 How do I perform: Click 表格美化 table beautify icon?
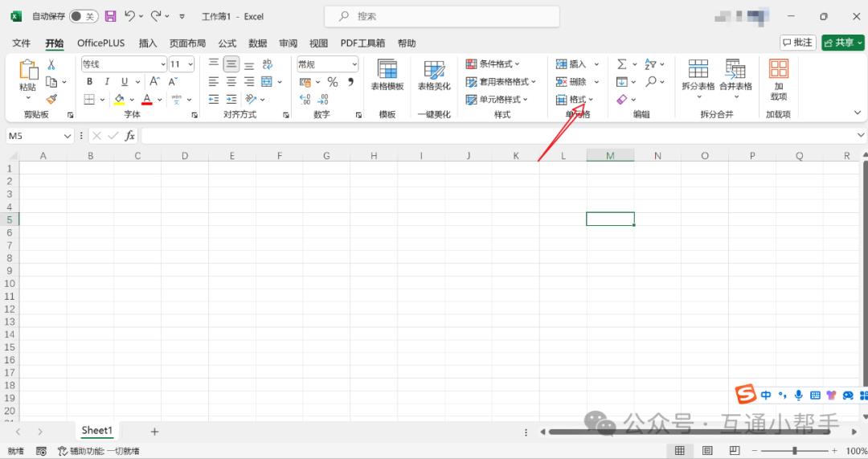click(434, 75)
